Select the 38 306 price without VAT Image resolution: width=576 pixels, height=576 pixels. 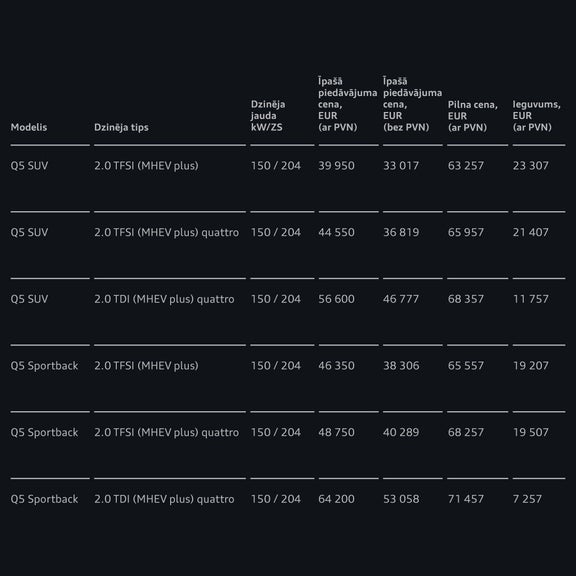(x=401, y=366)
